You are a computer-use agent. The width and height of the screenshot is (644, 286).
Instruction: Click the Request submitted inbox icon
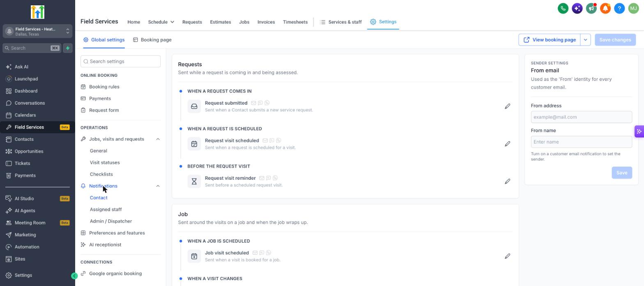click(x=194, y=106)
